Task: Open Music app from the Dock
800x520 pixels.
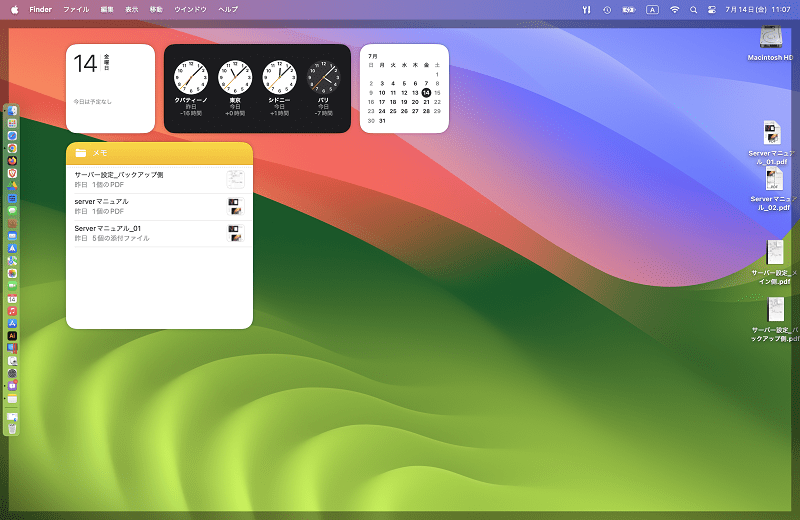Action: tap(12, 311)
